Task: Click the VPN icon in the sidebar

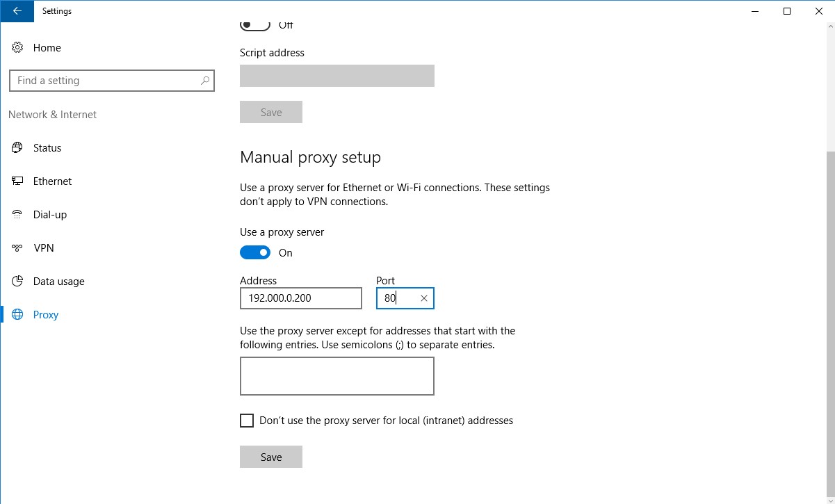Action: 18,248
